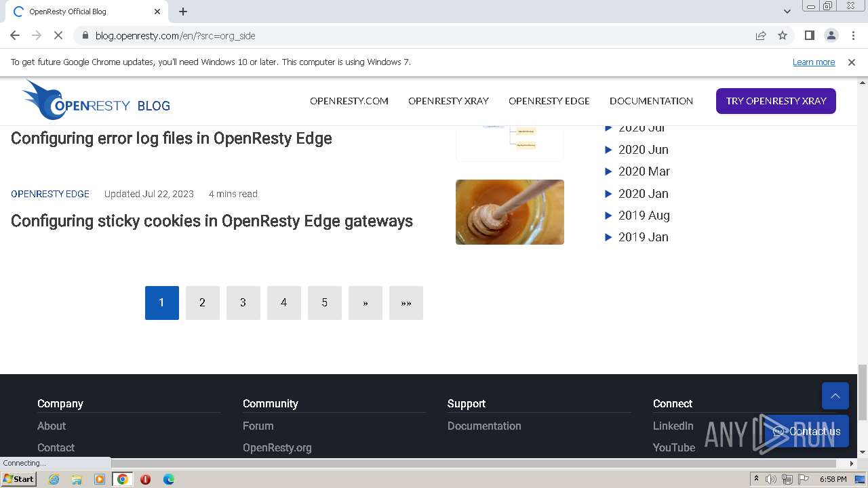Open OPENRESTY EDGE nav menu item
The image size is (868, 488).
tap(549, 101)
